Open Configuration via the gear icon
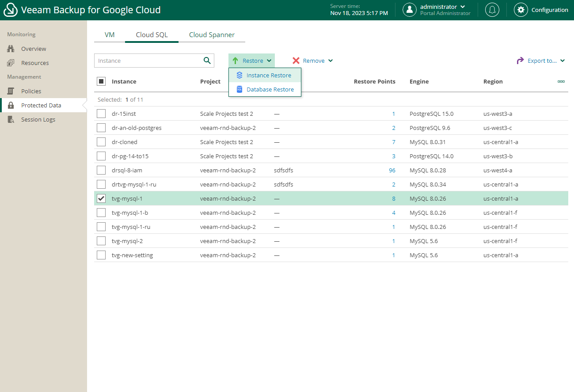 [521, 10]
